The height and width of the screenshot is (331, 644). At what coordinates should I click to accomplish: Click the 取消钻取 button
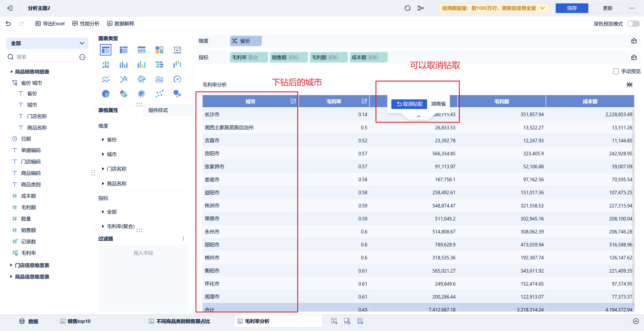pos(409,104)
